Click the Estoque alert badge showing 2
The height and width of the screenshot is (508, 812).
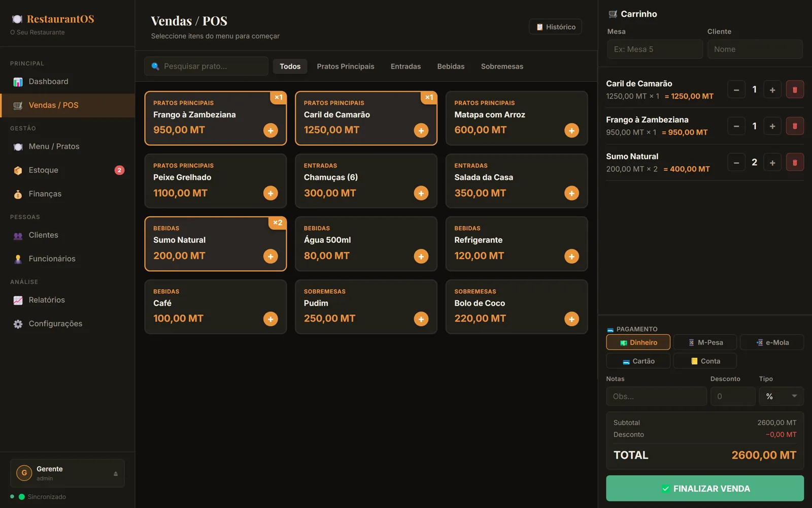pos(119,170)
